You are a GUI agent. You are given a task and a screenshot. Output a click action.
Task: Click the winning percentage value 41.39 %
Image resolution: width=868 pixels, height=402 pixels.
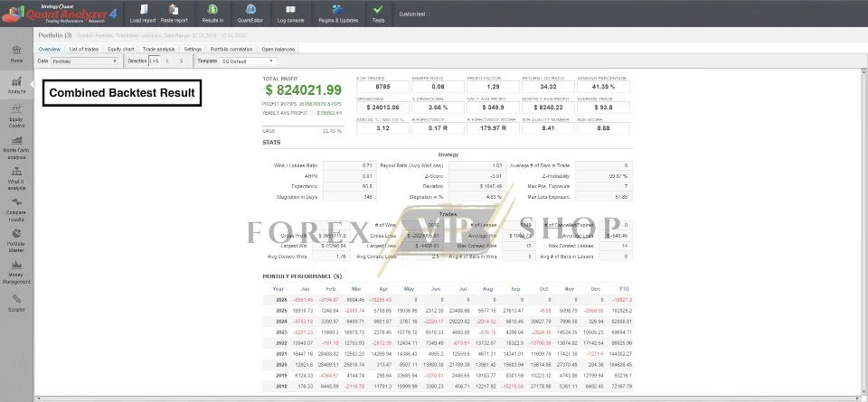pyautogui.click(x=603, y=87)
